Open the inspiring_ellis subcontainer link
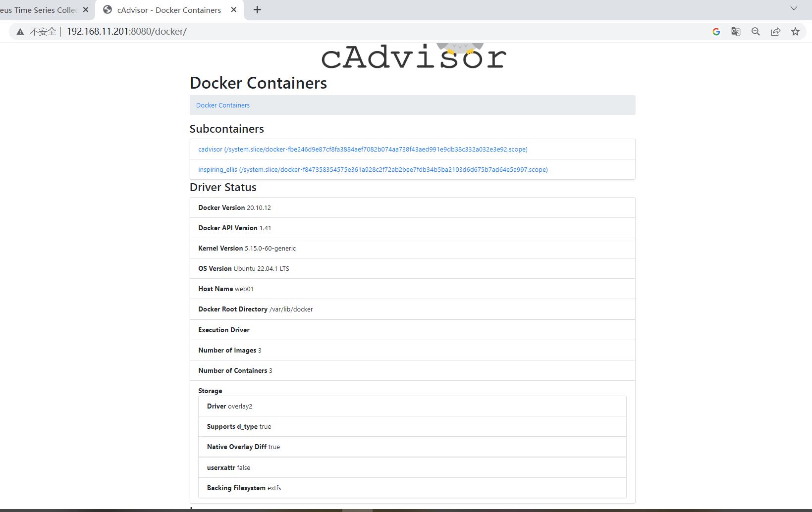 tap(373, 169)
